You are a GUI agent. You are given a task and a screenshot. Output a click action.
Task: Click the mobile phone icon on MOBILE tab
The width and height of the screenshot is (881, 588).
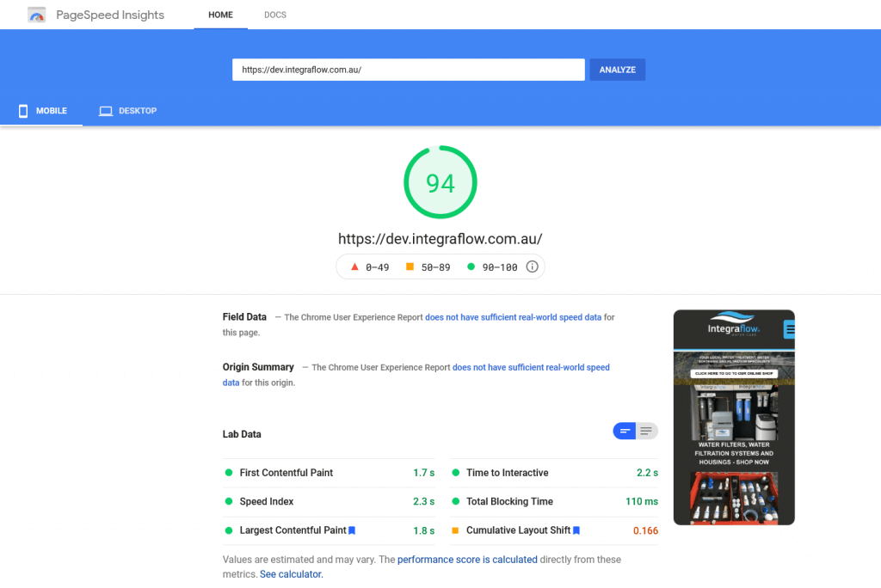(23, 110)
